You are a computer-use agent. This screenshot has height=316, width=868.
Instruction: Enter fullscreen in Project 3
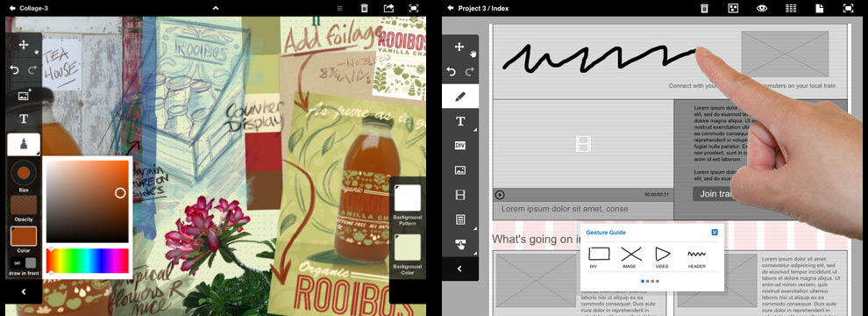[848, 8]
